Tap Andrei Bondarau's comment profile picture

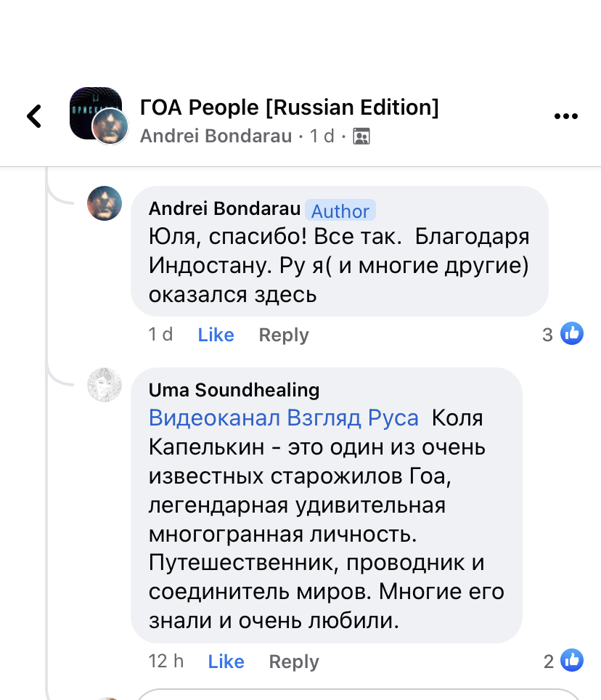(x=105, y=203)
